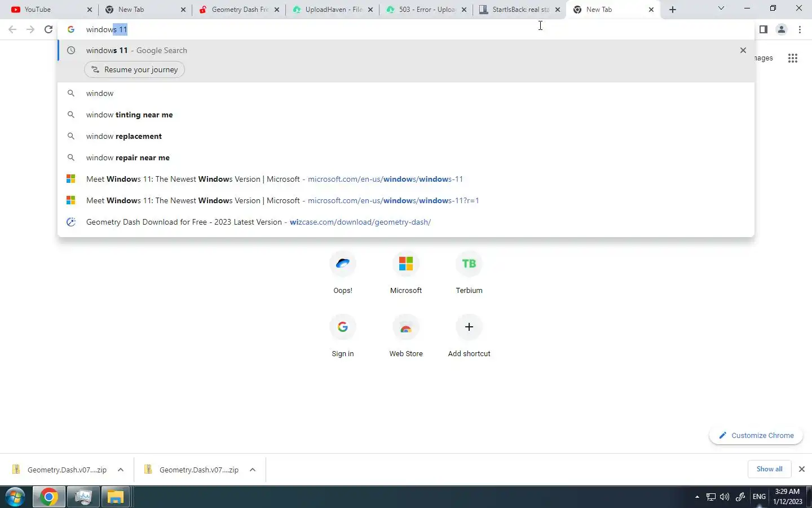Image resolution: width=812 pixels, height=508 pixels.
Task: Click the Add shortcut plus tile
Action: coord(469,336)
